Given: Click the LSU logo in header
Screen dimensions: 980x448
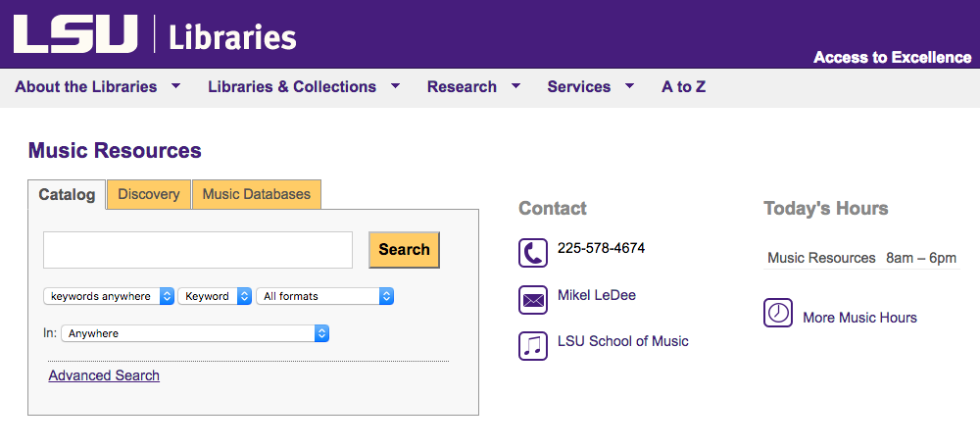Looking at the screenshot, I should [x=75, y=33].
